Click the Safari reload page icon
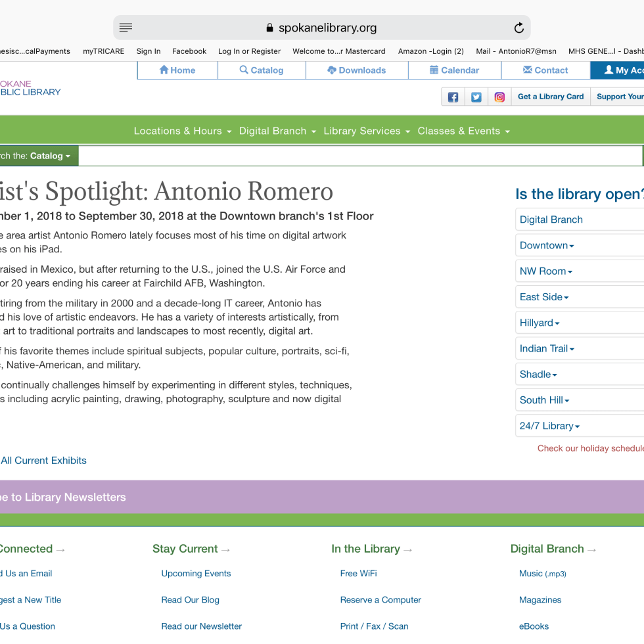Screen dimensions: 644x644 click(518, 28)
